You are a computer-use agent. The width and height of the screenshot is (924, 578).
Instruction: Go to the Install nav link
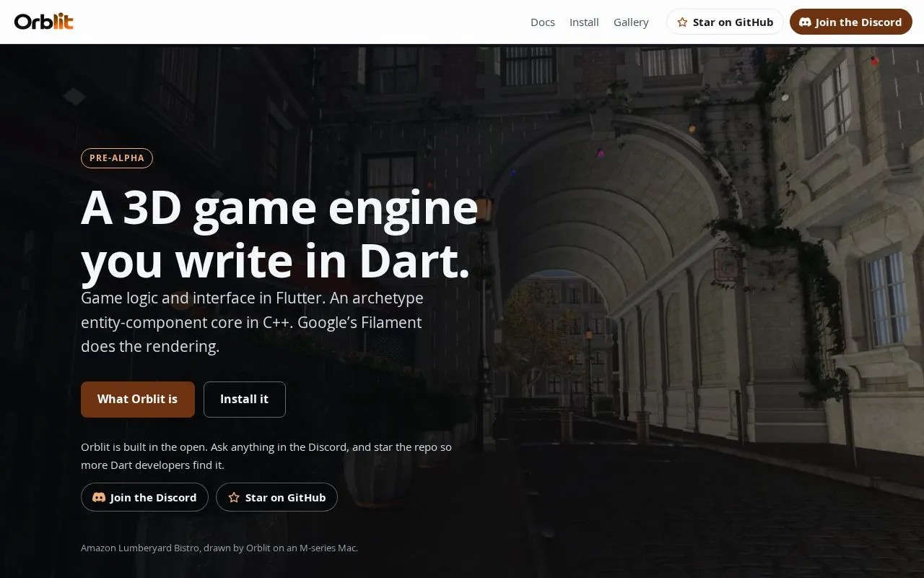point(584,22)
